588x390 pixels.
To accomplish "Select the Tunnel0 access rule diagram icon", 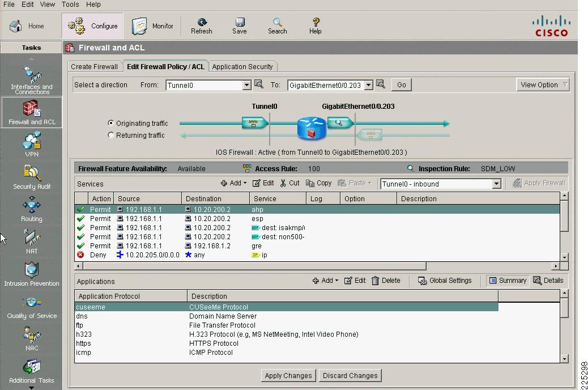I will tap(254, 123).
